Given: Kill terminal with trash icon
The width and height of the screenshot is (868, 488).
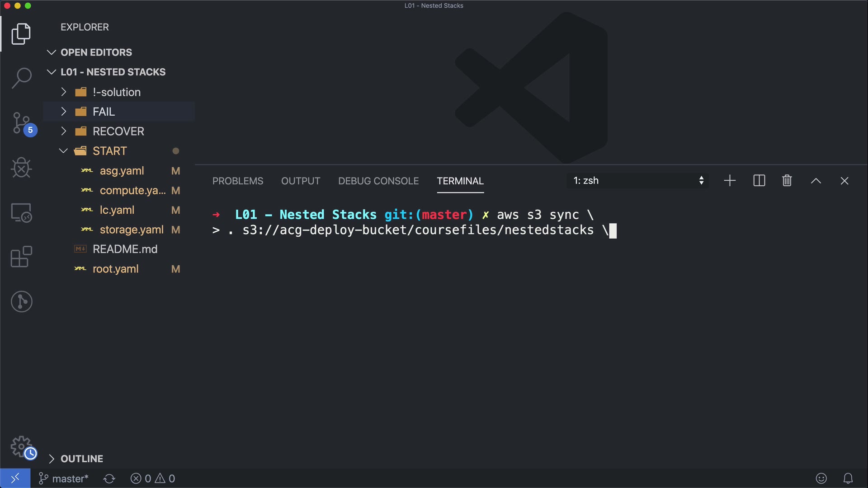Looking at the screenshot, I should [787, 181].
